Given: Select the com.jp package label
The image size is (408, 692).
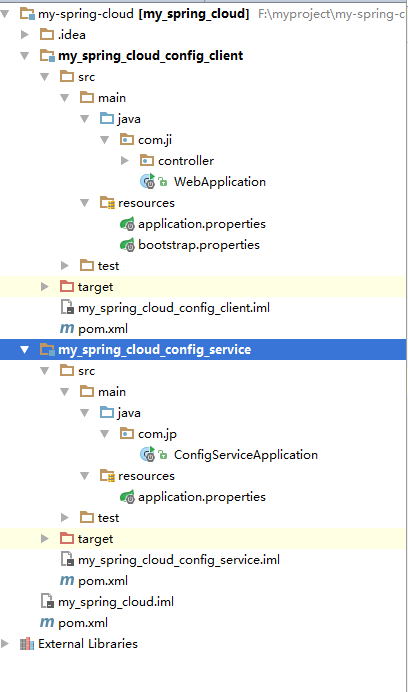Looking at the screenshot, I should [x=157, y=434].
